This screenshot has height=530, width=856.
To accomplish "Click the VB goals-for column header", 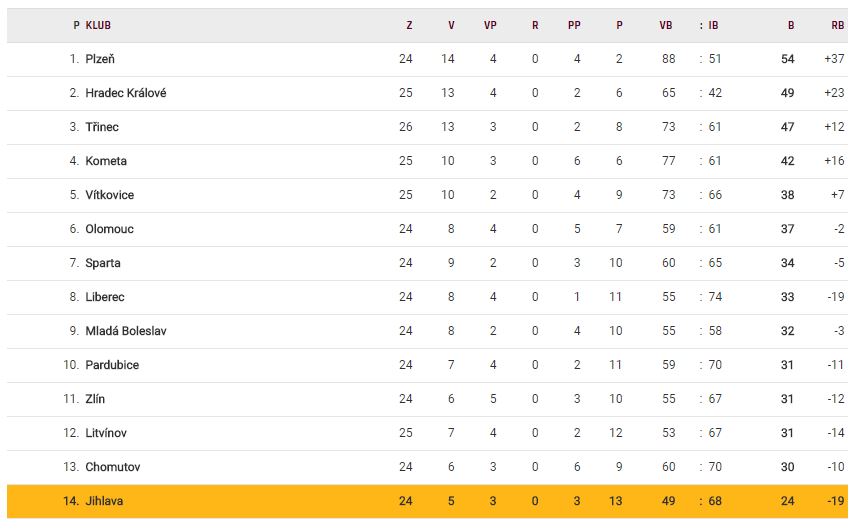I will [x=666, y=26].
